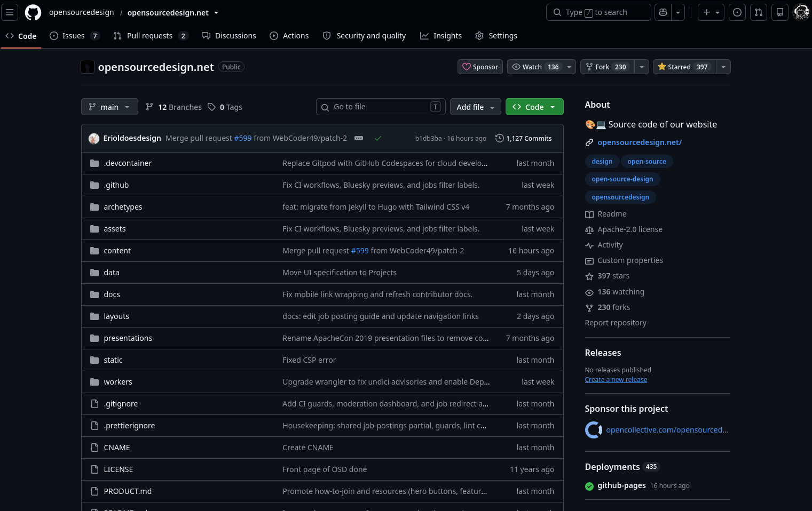
Task: Go to GitHub homepage logo
Action: click(x=33, y=12)
